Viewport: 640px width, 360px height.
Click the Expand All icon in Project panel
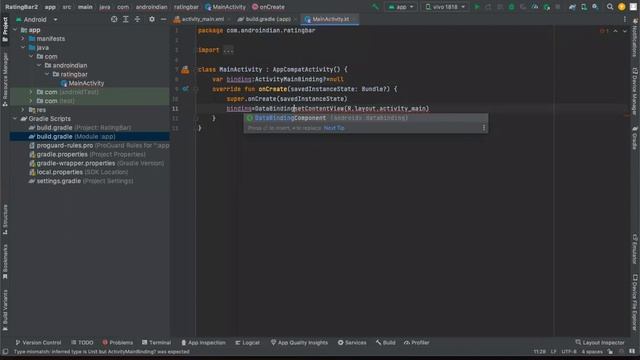coord(126,19)
